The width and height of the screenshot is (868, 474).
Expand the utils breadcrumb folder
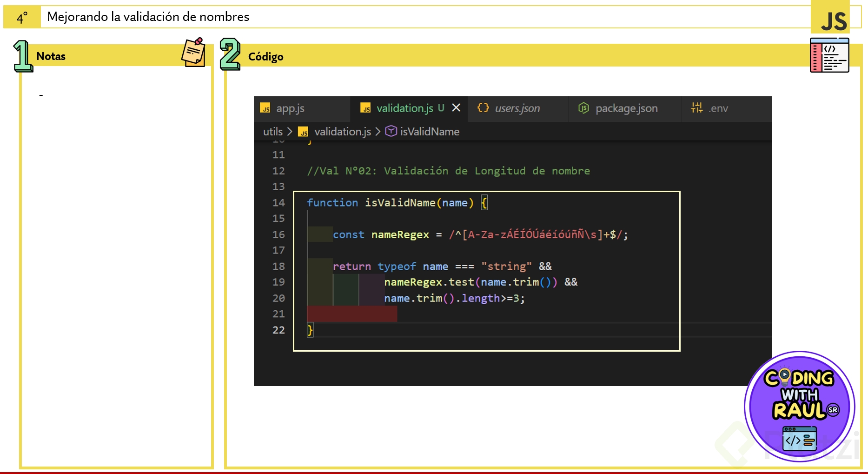tap(273, 132)
